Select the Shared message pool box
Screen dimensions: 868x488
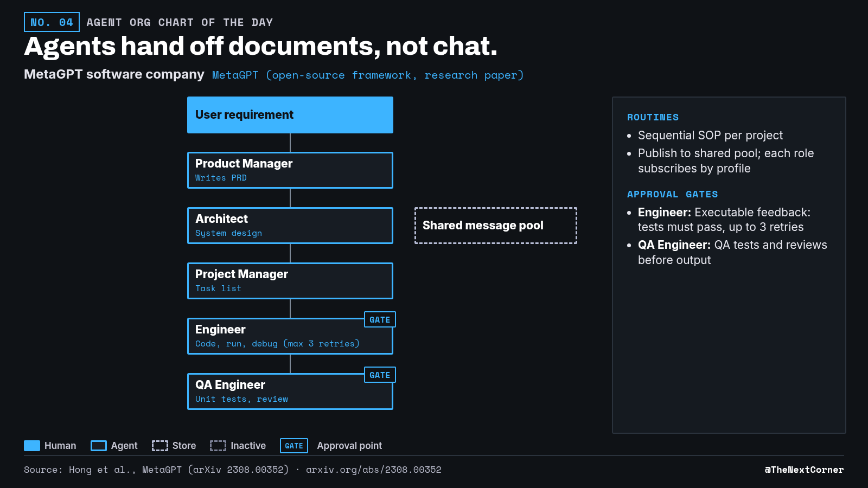pos(496,226)
